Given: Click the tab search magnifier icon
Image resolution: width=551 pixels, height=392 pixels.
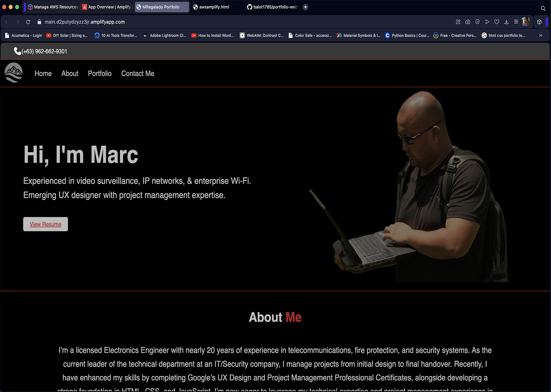Looking at the screenshot, I should tap(543, 8).
